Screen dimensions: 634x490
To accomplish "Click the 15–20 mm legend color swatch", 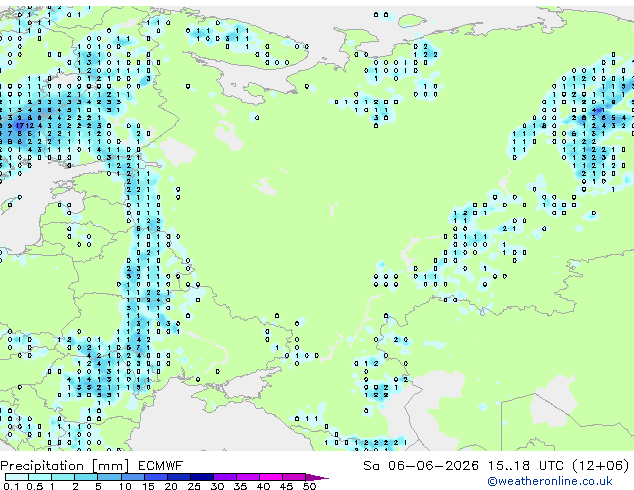I will 155,477.
